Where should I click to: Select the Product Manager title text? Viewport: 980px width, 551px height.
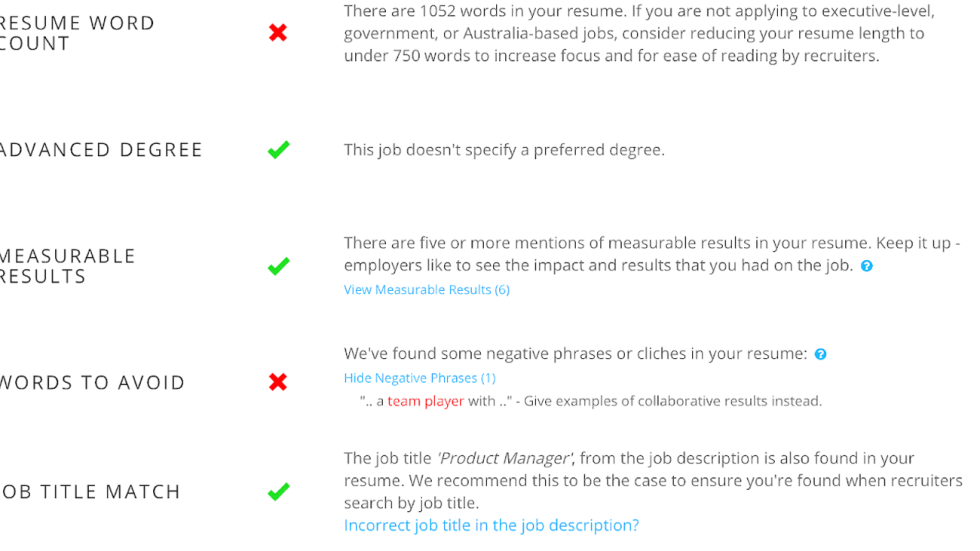pyautogui.click(x=503, y=458)
